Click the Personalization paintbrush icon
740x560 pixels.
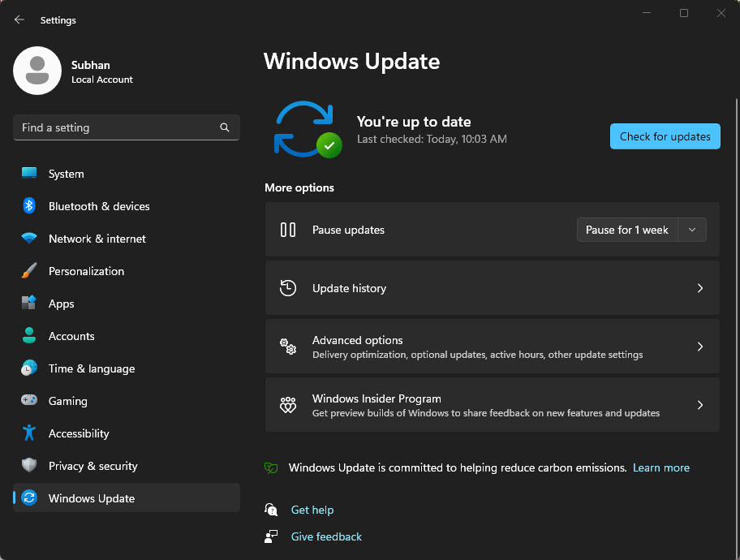tap(29, 270)
